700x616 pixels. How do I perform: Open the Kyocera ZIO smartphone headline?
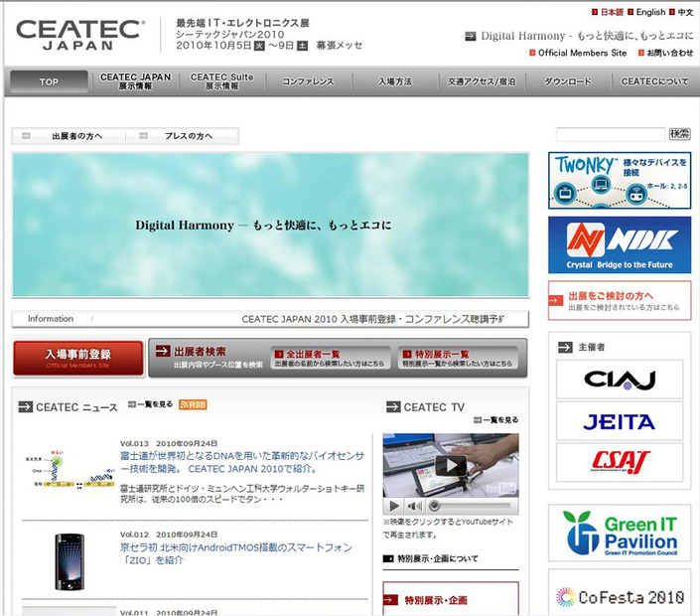[x=236, y=554]
